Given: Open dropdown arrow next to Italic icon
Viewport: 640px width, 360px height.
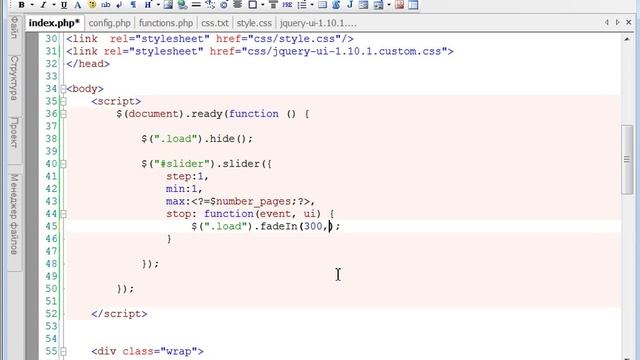Looking at the screenshot, I should coord(53,5).
